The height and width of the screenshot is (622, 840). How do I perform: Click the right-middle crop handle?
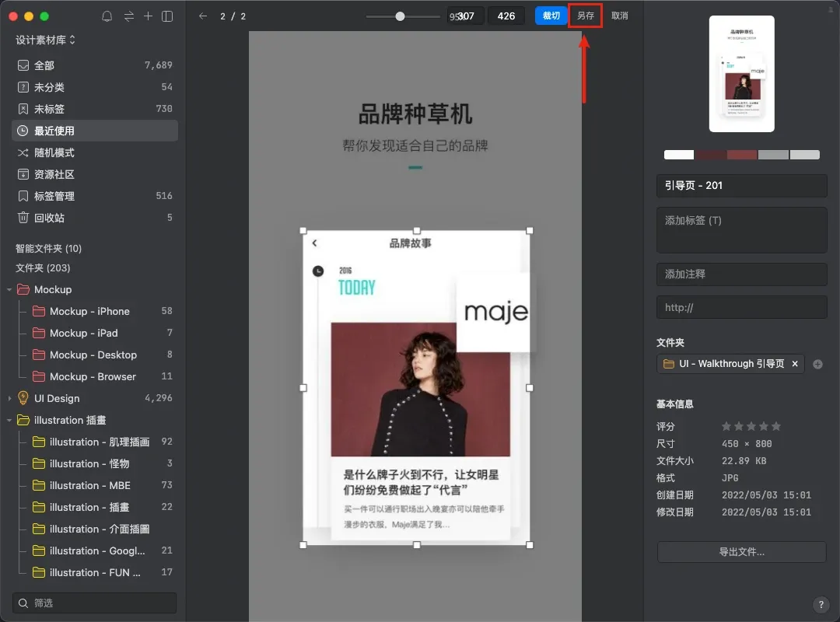[530, 388]
